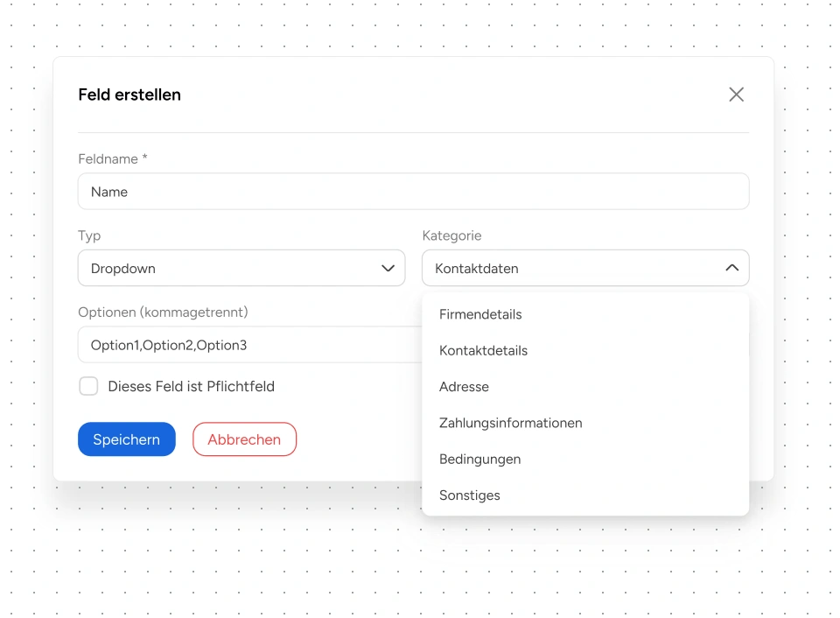This screenshot has width=840, height=618.
Task: Click the chevron arrow in Typ field
Action: (388, 269)
